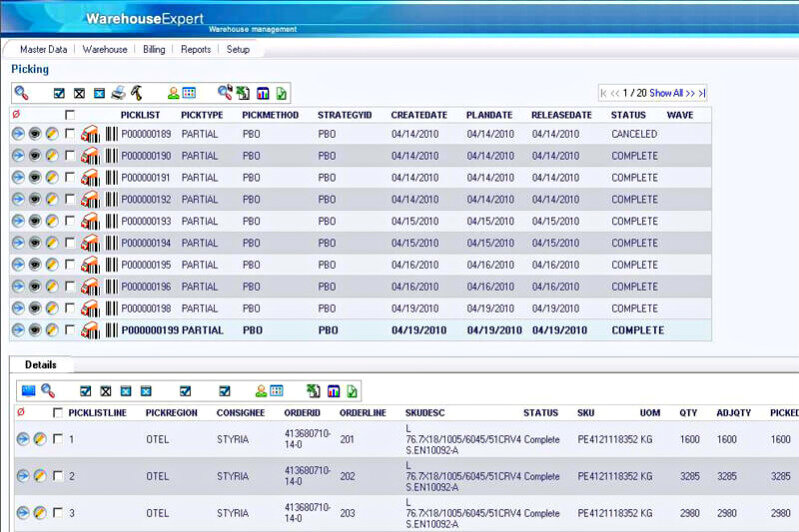Select the P000000199 picklist row

150,330
